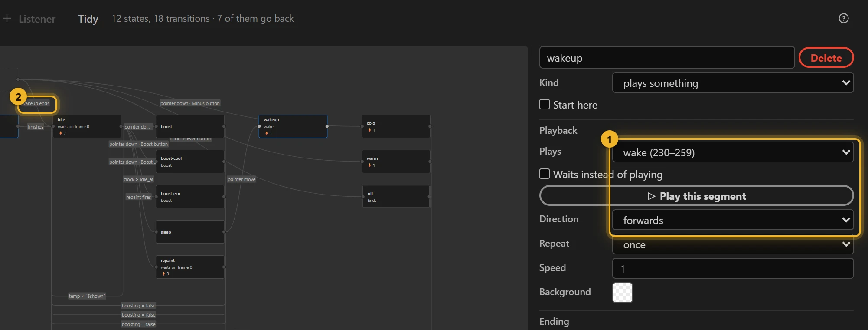Image resolution: width=868 pixels, height=330 pixels.
Task: Select the 'finishes' transition label
Action: pyautogui.click(x=36, y=127)
